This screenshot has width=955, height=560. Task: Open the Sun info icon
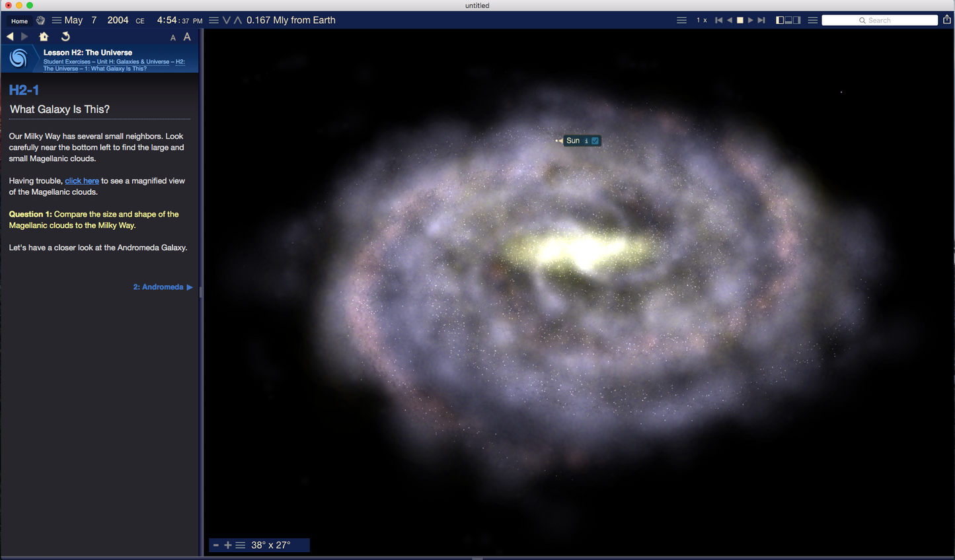coord(586,141)
